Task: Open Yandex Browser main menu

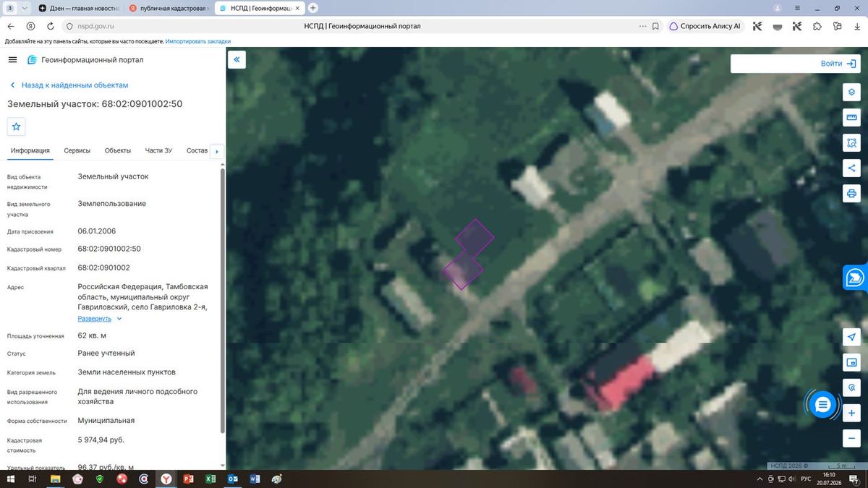Action: click(x=796, y=8)
